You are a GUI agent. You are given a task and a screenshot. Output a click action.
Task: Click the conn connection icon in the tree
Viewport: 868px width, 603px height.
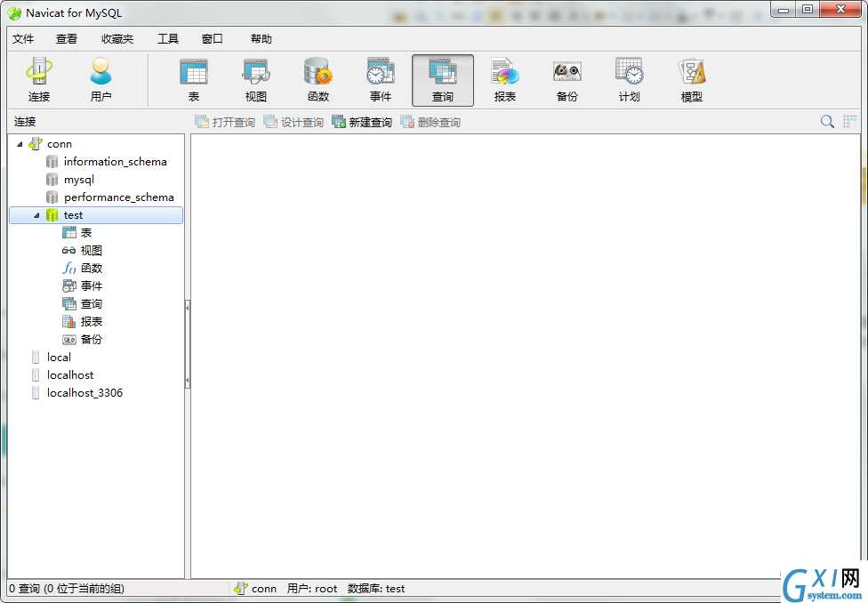tap(36, 144)
